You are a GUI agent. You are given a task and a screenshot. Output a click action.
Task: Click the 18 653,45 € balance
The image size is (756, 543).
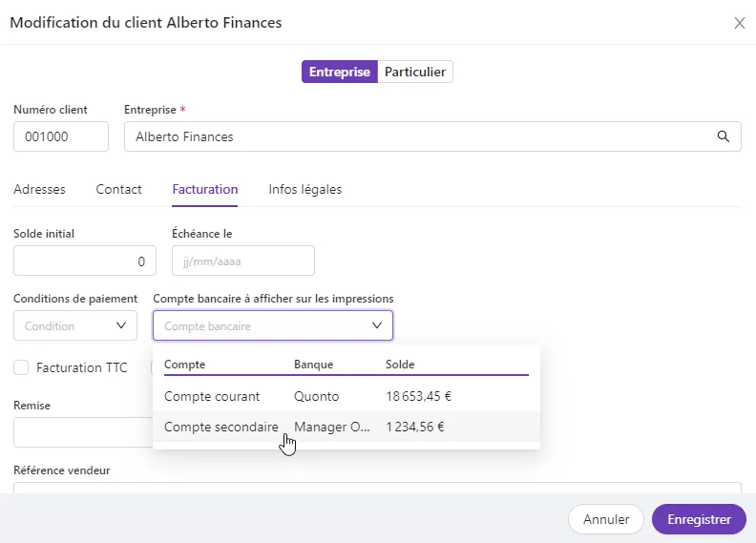tap(418, 396)
